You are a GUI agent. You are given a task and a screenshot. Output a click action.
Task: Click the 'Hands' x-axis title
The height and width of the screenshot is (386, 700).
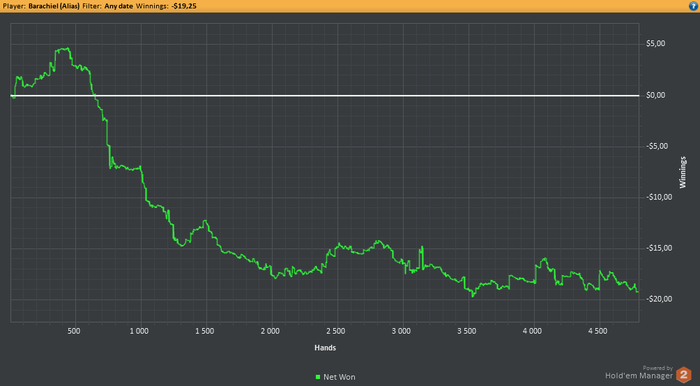coord(325,348)
